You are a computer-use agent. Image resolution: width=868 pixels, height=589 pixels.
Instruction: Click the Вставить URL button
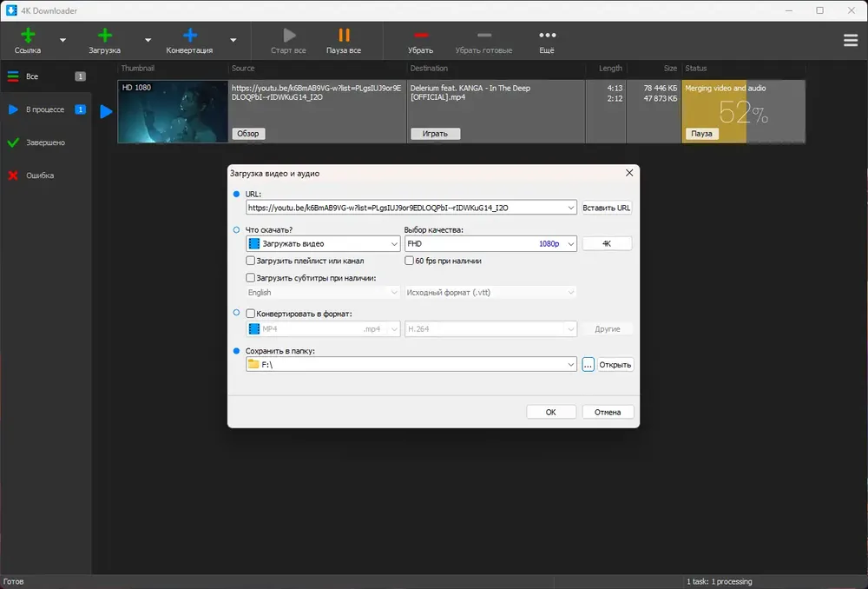pyautogui.click(x=607, y=208)
